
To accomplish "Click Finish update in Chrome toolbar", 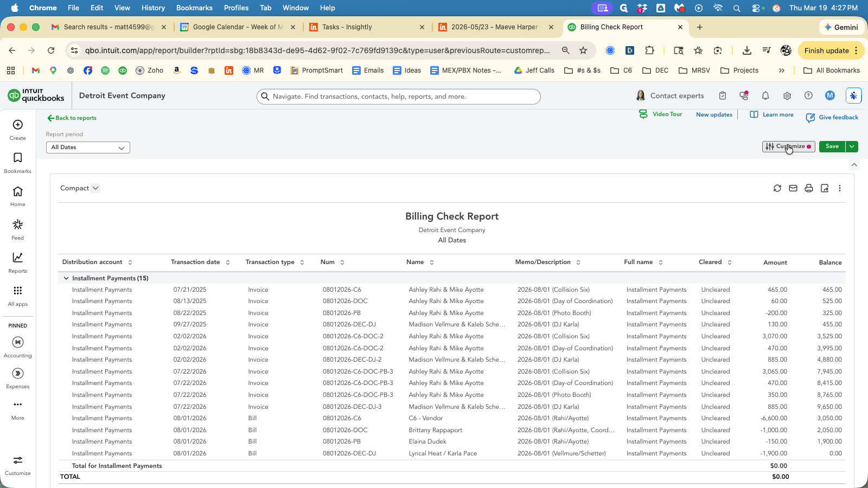I will [831, 50].
